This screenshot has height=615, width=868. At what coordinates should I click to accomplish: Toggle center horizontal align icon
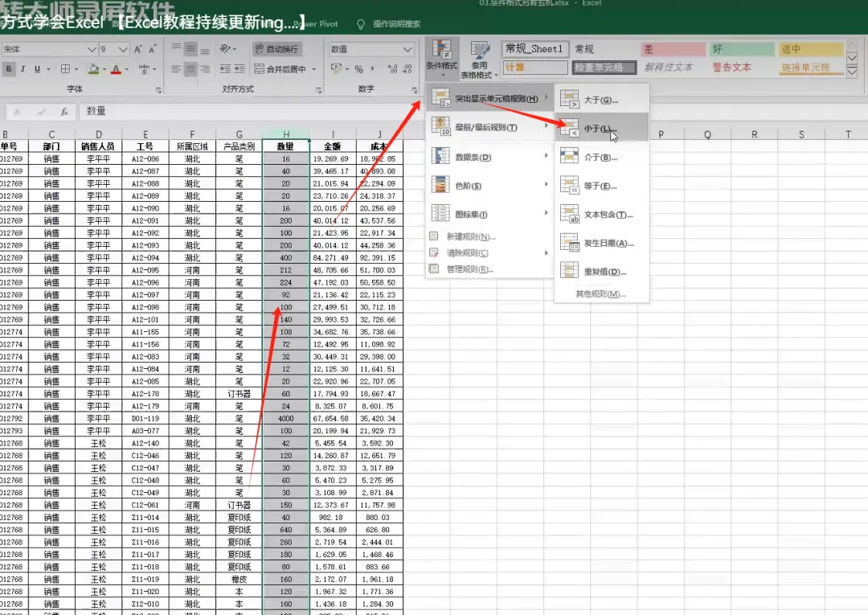190,69
